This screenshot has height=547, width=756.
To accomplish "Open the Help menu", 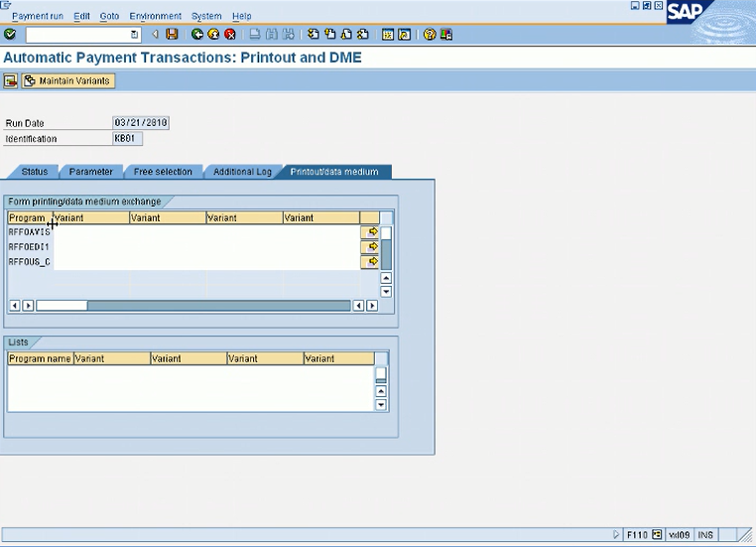I will point(241,16).
